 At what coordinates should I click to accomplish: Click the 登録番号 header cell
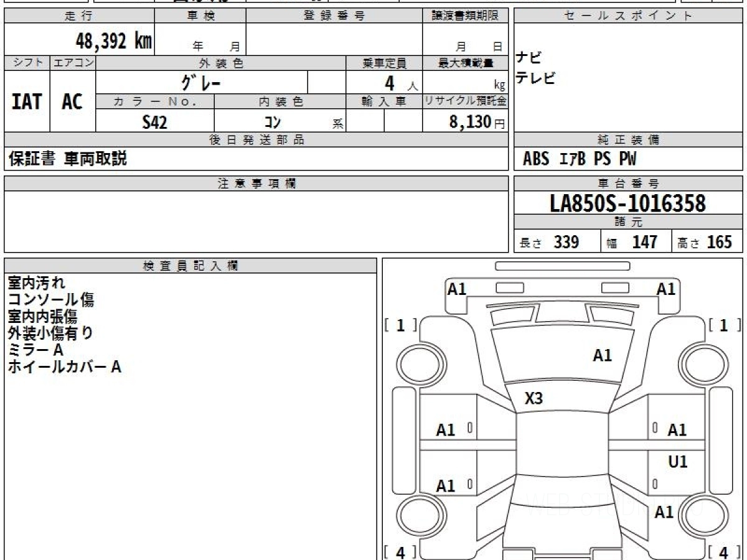[x=334, y=16]
